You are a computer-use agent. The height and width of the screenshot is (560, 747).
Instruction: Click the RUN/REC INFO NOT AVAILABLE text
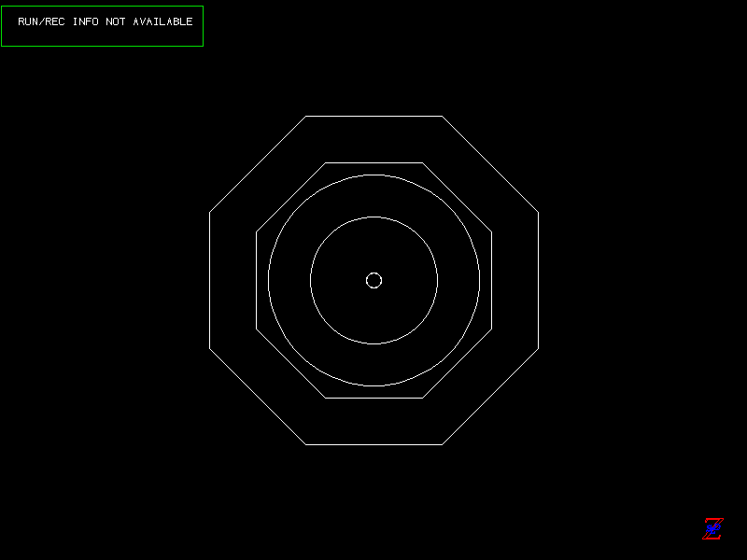tap(105, 21)
